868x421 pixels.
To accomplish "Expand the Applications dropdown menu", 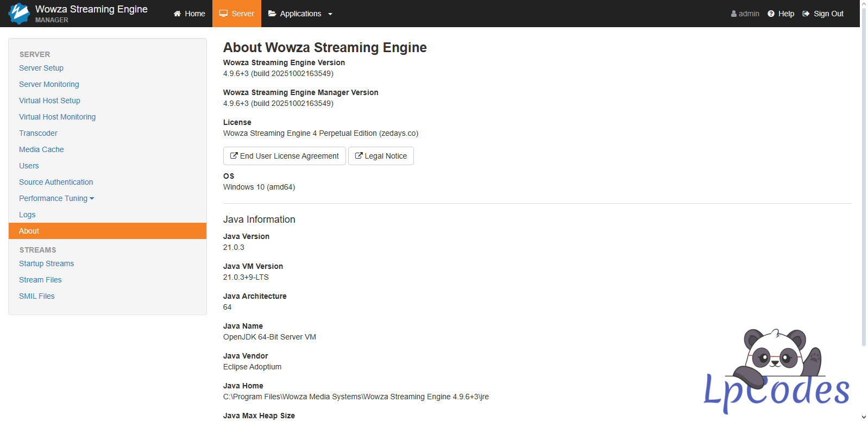I will coord(300,14).
